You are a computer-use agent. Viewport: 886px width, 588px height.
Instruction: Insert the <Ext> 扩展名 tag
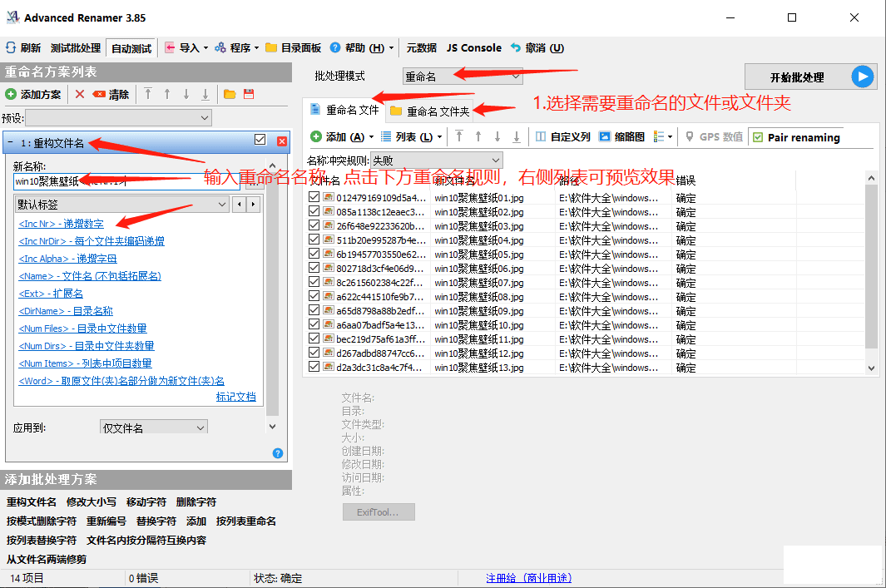tap(51, 294)
